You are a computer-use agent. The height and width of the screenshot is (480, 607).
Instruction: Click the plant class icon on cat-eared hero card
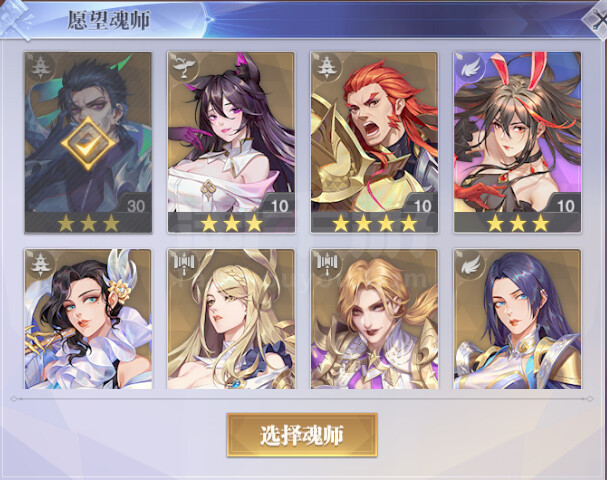pos(183,67)
